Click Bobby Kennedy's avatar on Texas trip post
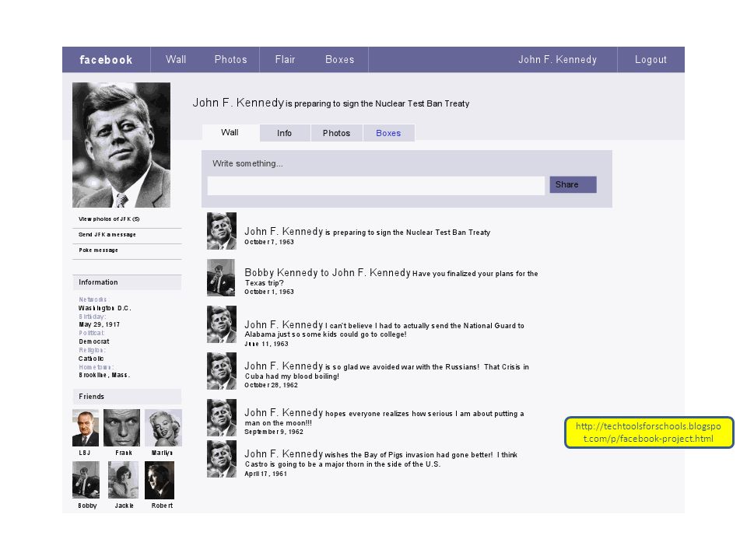747x560 pixels. (x=221, y=278)
